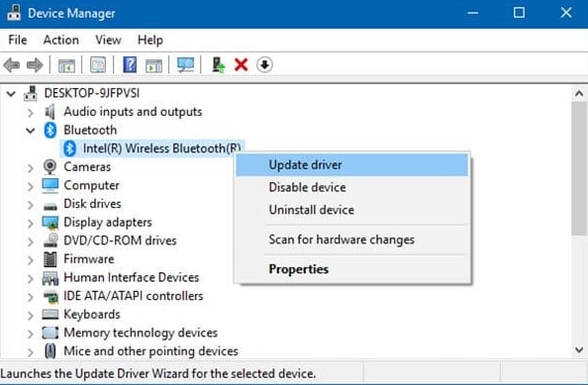
Task: Click the Memory technology devices icon
Action: click(x=50, y=333)
